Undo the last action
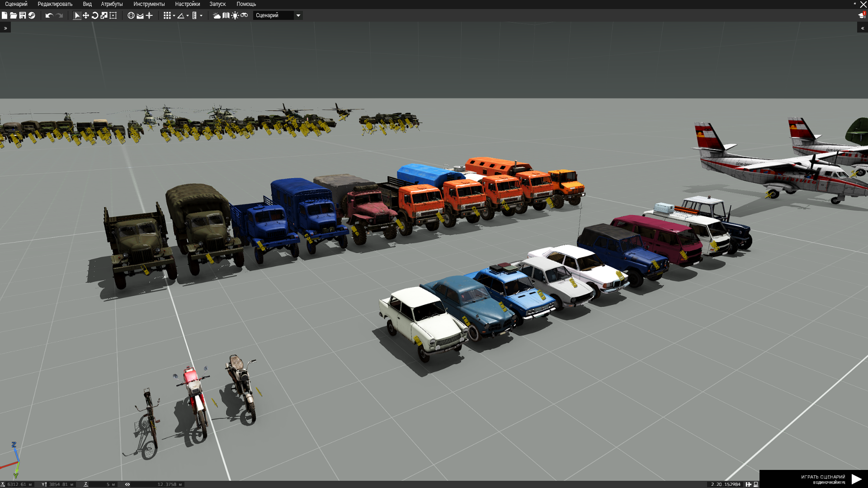The image size is (868, 488). 49,15
